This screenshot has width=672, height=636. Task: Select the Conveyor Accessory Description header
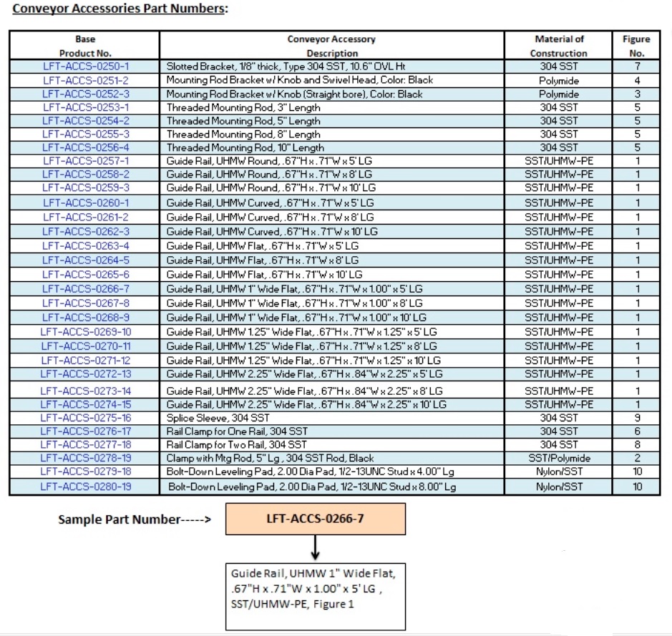(331, 46)
